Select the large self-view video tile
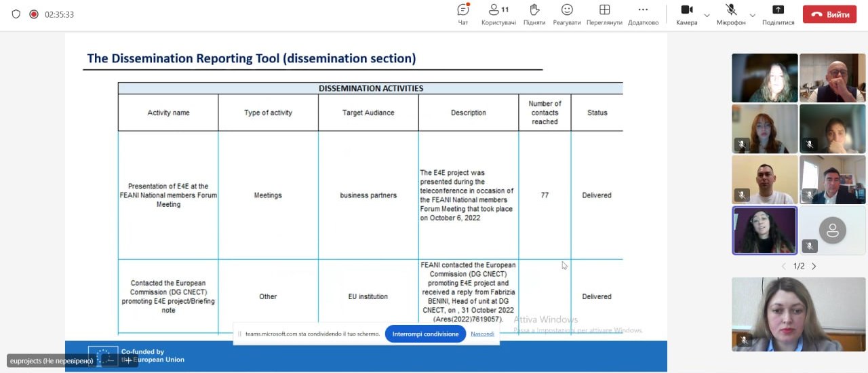The image size is (868, 373). click(x=799, y=315)
